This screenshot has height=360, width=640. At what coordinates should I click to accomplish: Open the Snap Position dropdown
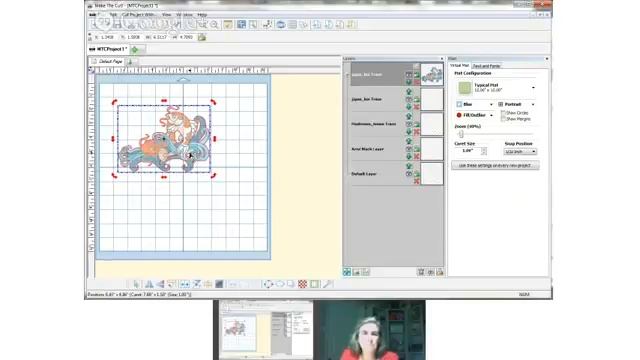[520, 152]
